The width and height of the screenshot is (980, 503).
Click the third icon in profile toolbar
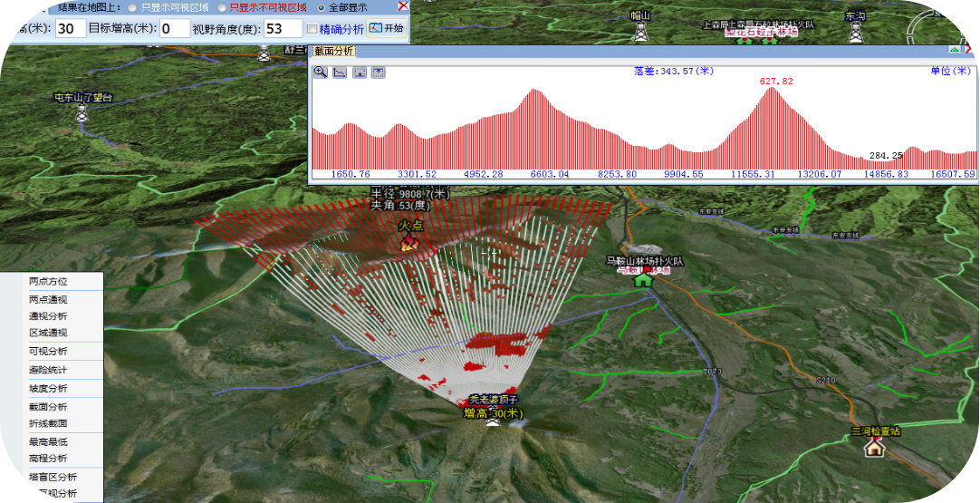[359, 73]
